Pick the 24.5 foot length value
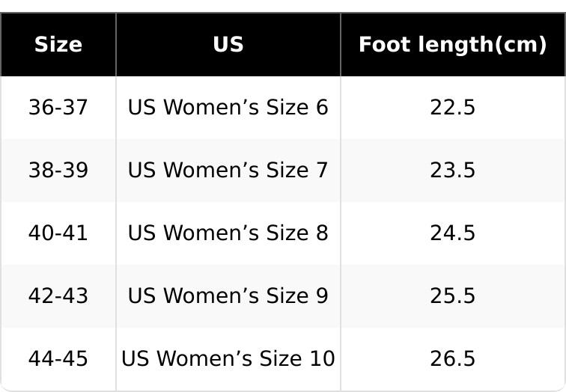Image resolution: width=566 pixels, height=392 pixels. click(x=452, y=233)
